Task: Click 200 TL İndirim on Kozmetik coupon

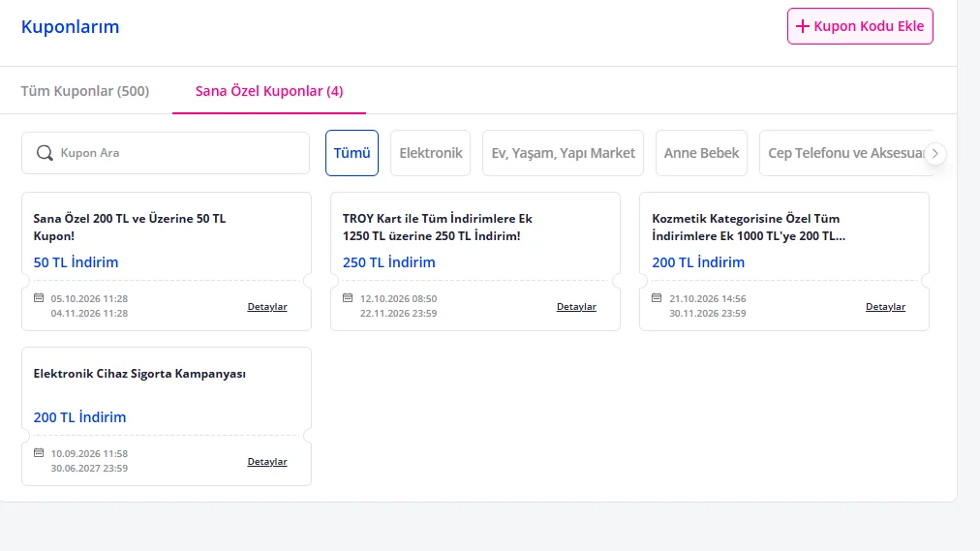Action: (698, 262)
